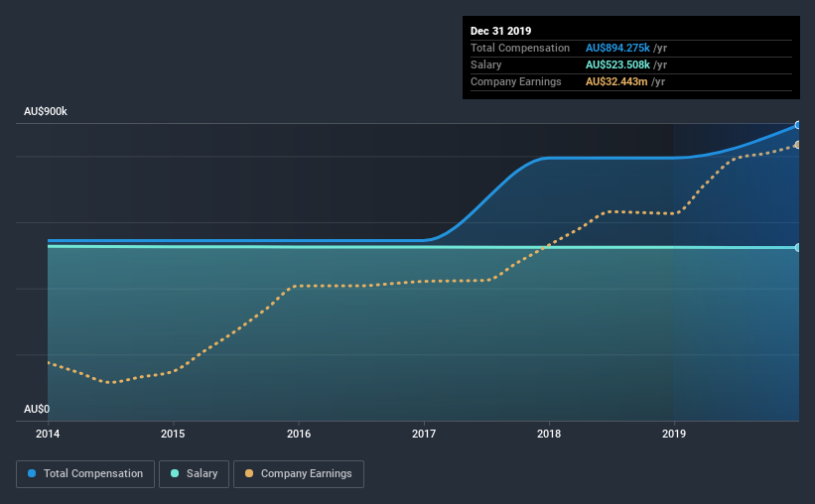Click the Dec 31 2019 tooltip date
This screenshot has height=504, width=815.
coord(500,31)
